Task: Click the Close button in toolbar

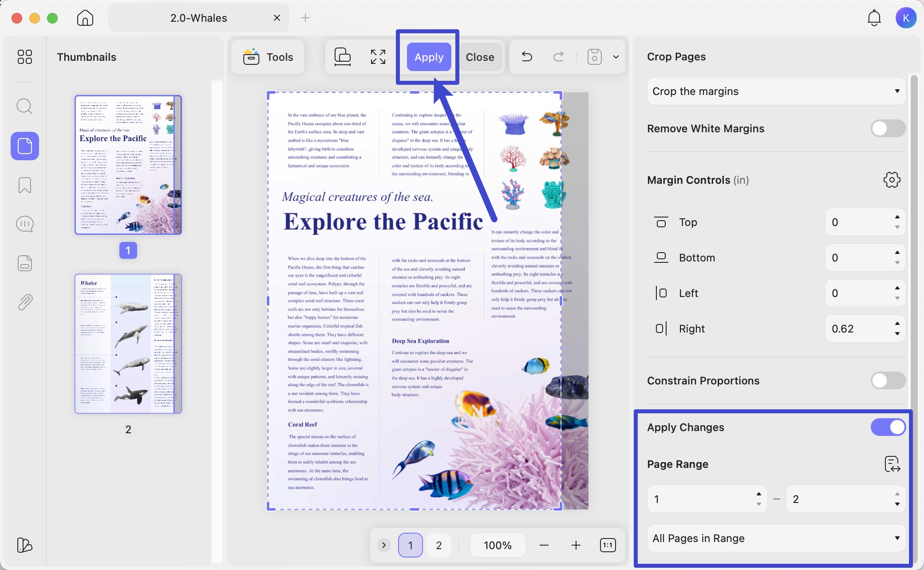Action: tap(480, 57)
